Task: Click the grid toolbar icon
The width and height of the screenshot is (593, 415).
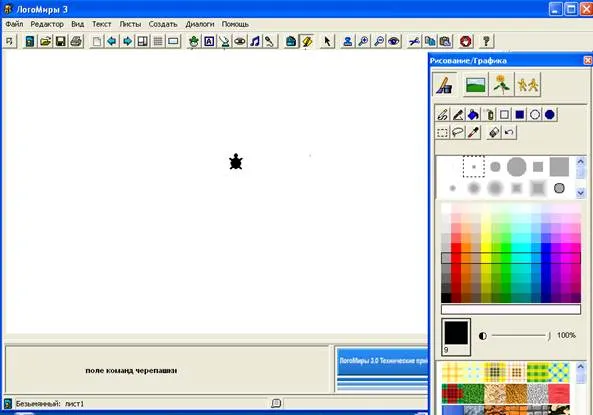Action: click(x=158, y=41)
